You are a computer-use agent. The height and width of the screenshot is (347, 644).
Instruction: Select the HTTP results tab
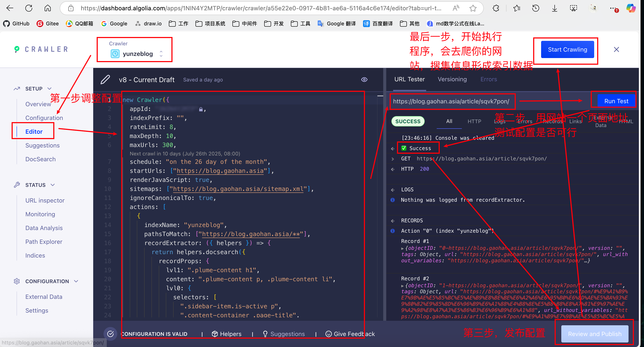coord(474,121)
